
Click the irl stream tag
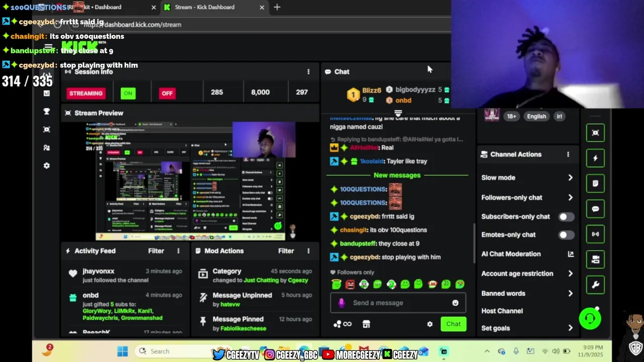point(559,116)
